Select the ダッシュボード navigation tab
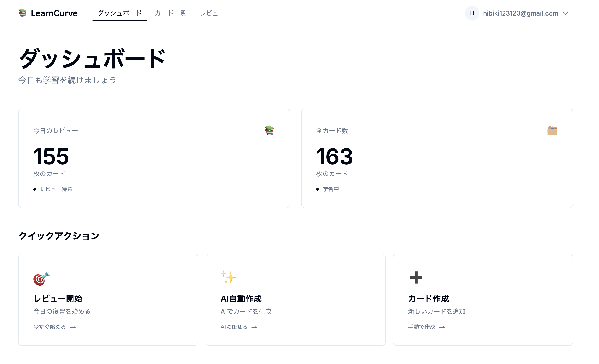Image resolution: width=599 pixels, height=364 pixels. tap(120, 13)
